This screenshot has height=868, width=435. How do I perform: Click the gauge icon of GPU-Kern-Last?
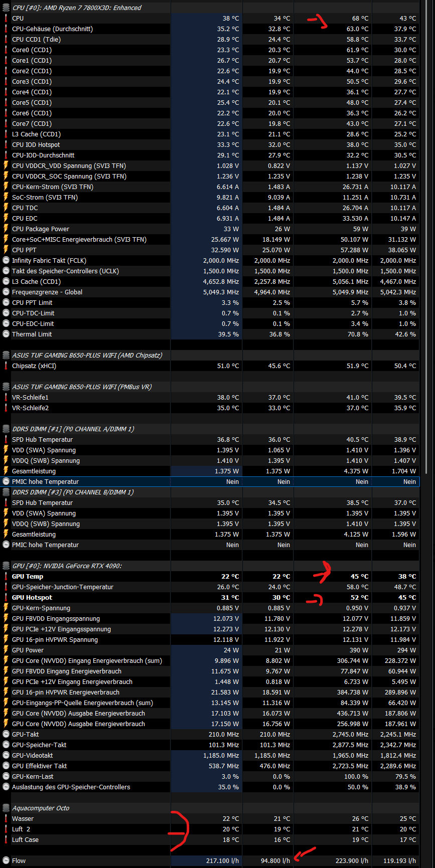point(6,777)
